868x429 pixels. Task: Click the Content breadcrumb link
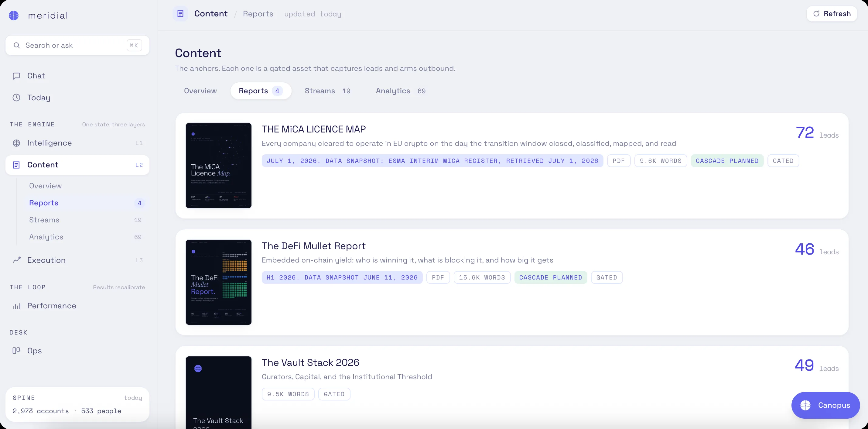coord(211,14)
